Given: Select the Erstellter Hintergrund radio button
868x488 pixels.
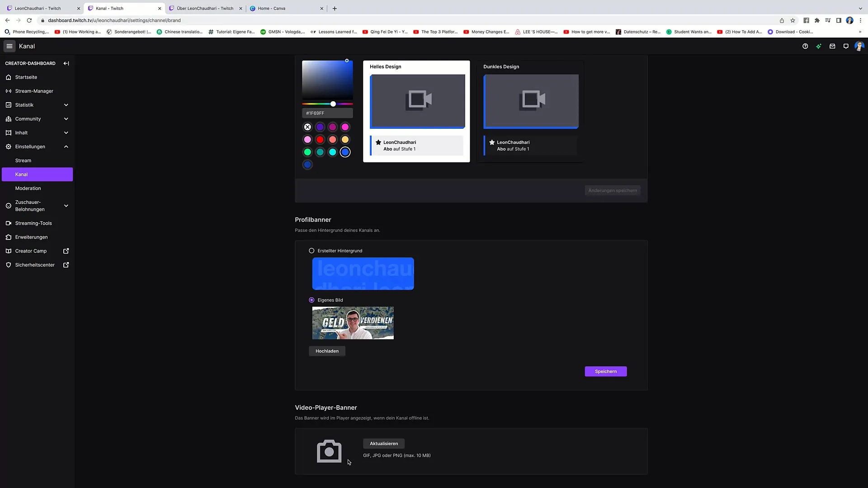Looking at the screenshot, I should (x=311, y=250).
